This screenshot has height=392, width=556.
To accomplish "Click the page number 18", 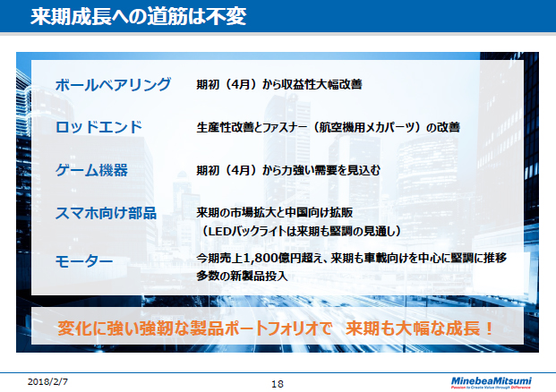I will (x=278, y=384).
